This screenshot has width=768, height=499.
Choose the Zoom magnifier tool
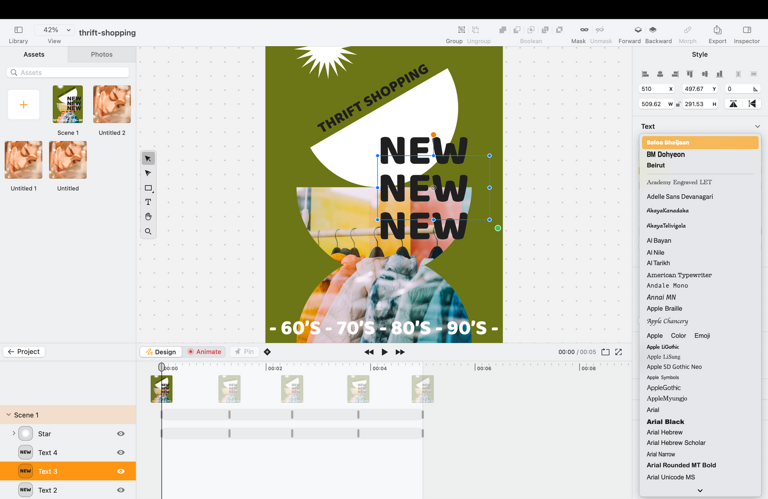click(148, 231)
